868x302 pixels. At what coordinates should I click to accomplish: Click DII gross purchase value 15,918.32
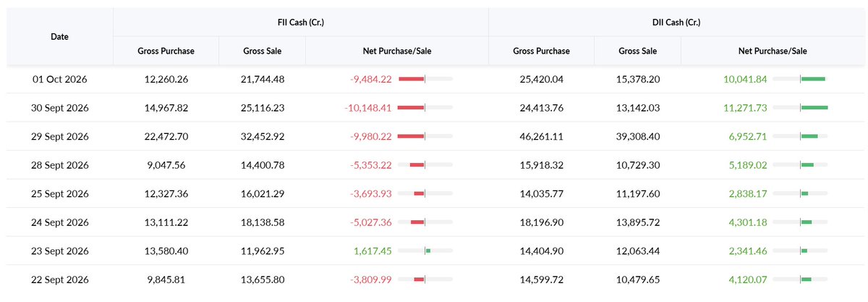(541, 165)
